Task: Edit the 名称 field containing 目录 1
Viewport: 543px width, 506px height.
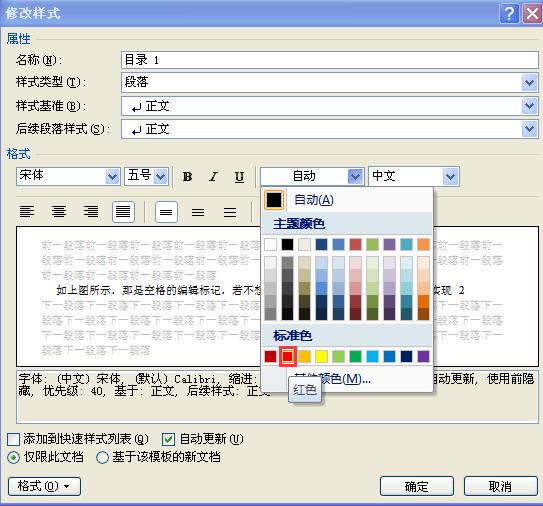Action: click(x=330, y=60)
